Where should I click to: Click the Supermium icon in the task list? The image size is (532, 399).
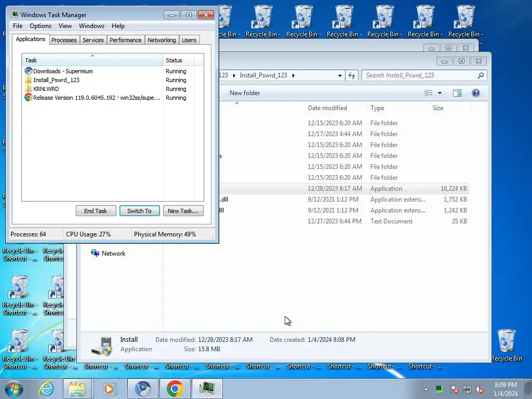28,71
